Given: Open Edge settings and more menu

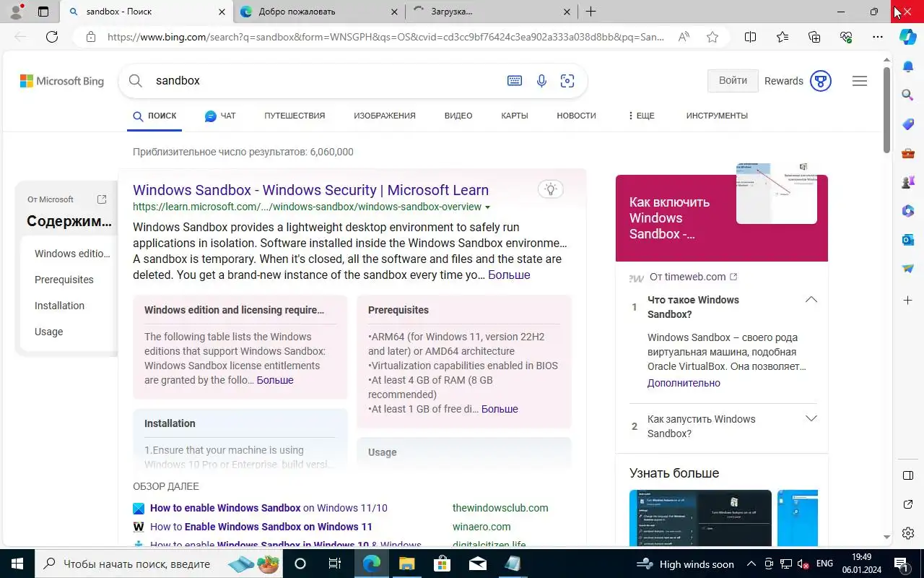Looking at the screenshot, I should [878, 37].
